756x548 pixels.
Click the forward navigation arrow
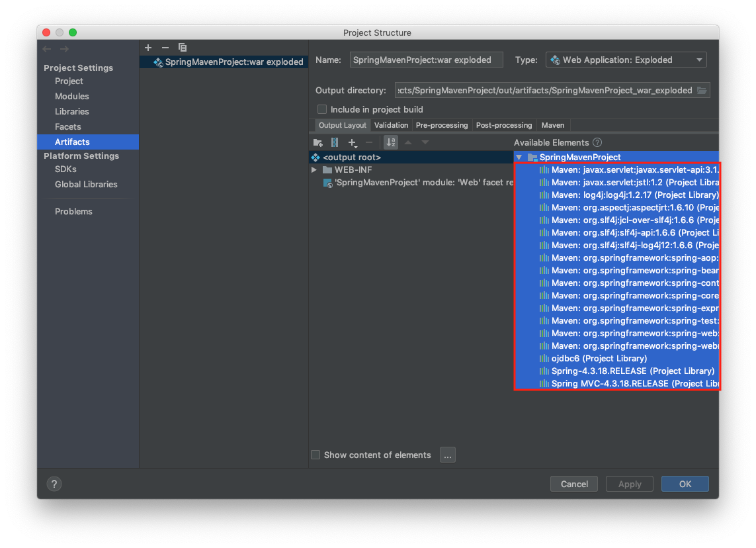pos(64,49)
